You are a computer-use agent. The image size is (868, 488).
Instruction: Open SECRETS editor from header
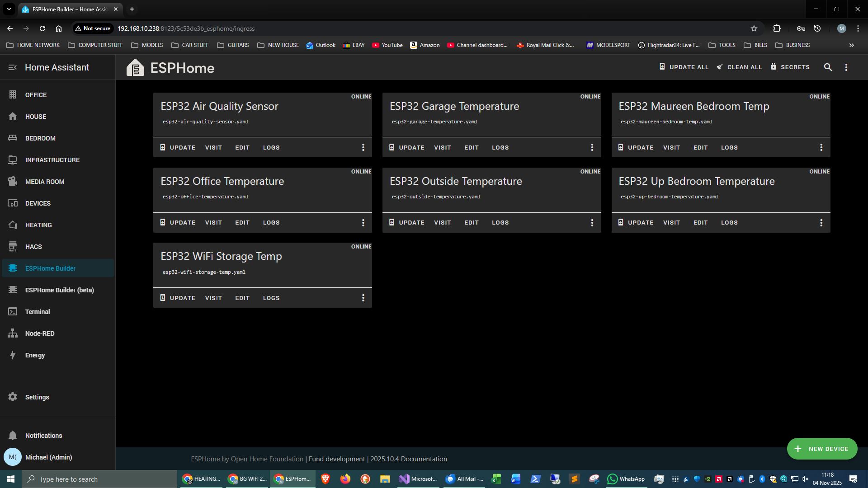790,67
